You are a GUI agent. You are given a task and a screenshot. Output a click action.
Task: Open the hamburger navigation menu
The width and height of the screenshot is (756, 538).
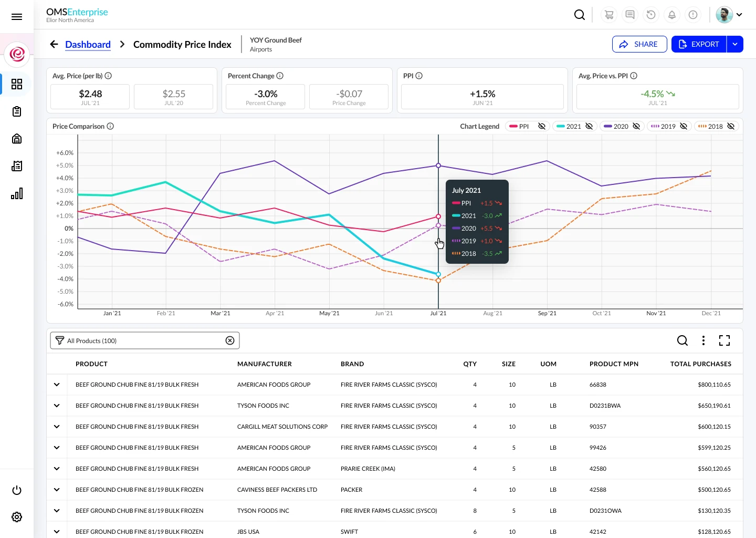click(17, 17)
